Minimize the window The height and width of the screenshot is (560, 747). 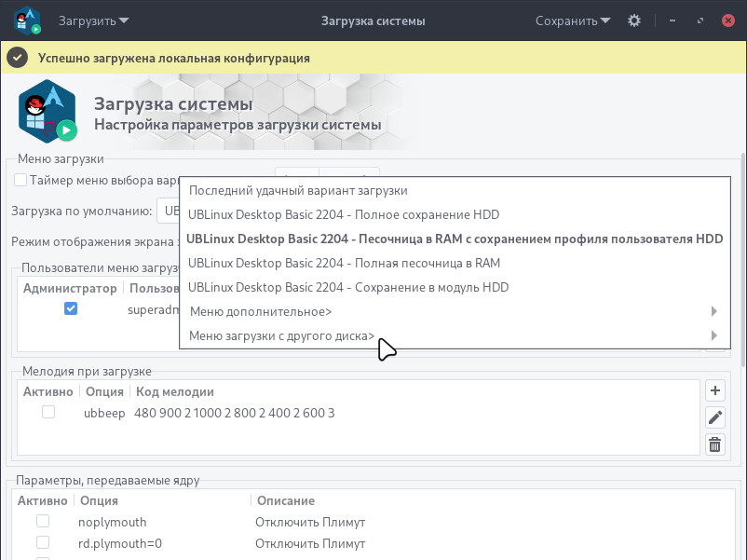[672, 20]
